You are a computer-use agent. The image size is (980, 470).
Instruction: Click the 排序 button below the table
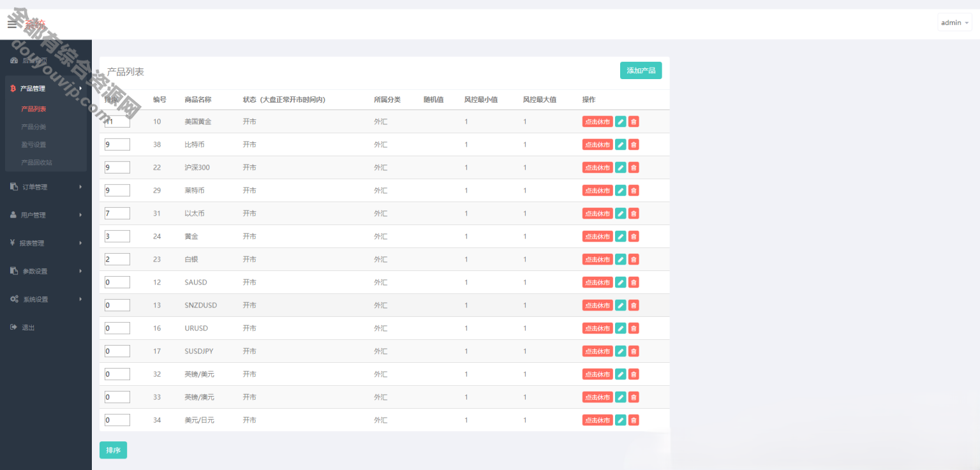113,450
